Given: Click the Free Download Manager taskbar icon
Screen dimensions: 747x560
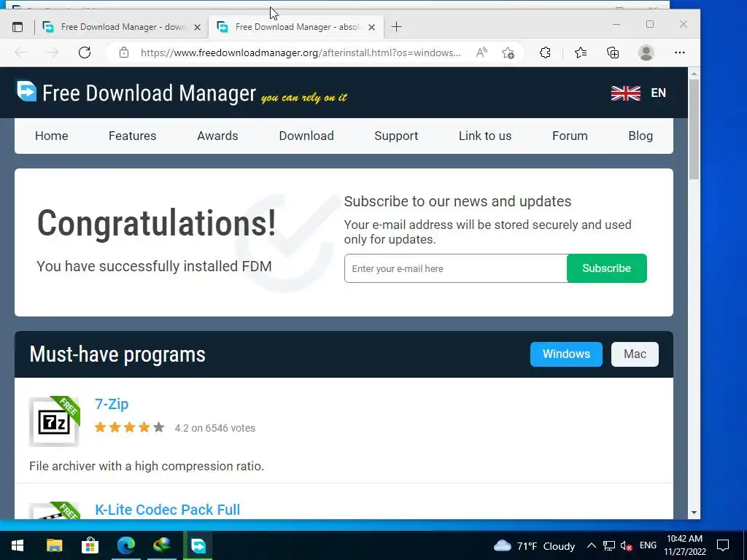Looking at the screenshot, I should point(198,545).
